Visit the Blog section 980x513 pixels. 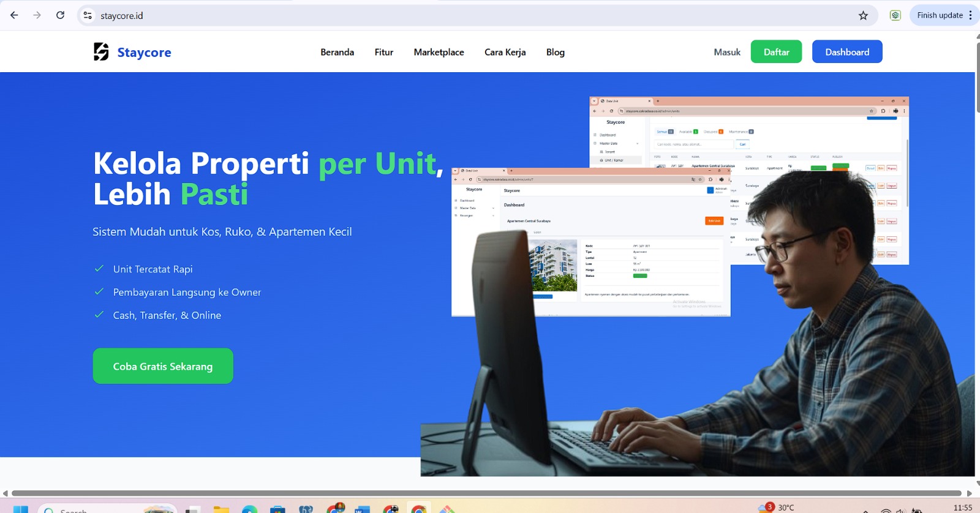[556, 52]
